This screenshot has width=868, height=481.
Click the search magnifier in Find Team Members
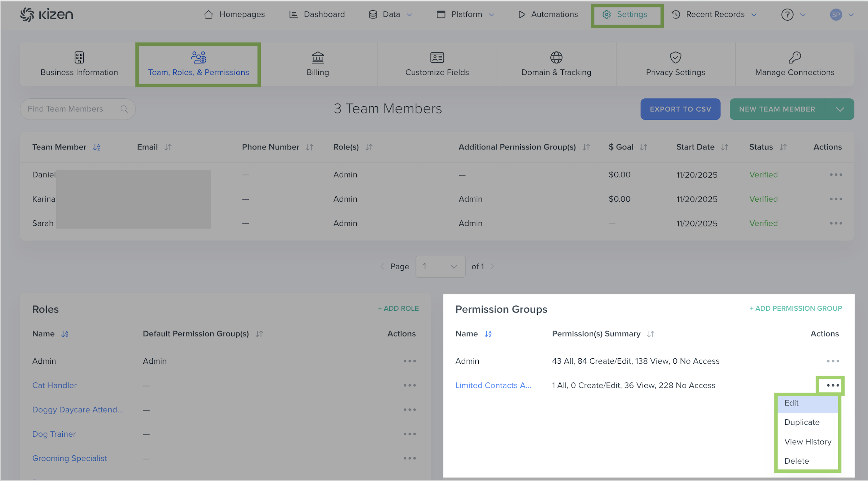point(124,109)
